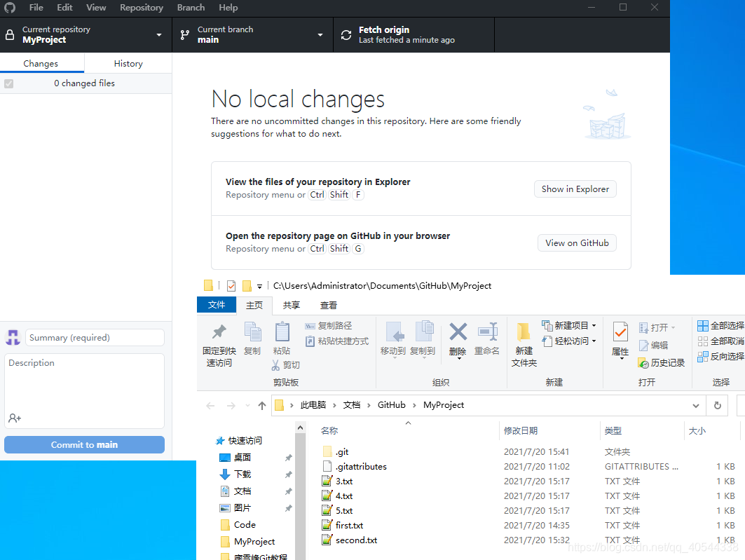Toggle the changed files select-all checkbox
The image size is (745, 560).
9,83
